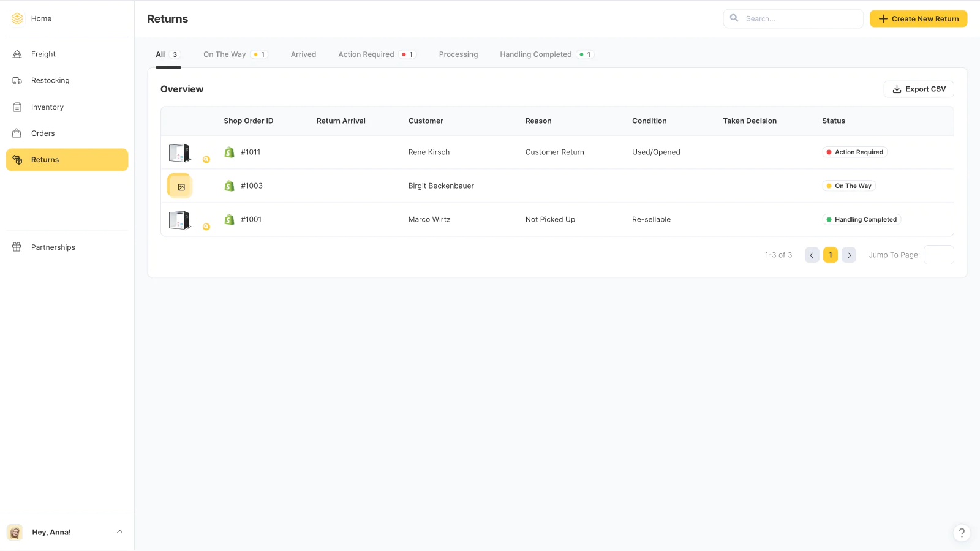The image size is (980, 551).
Task: Expand the Hey, Anna! user menu
Action: click(x=119, y=532)
